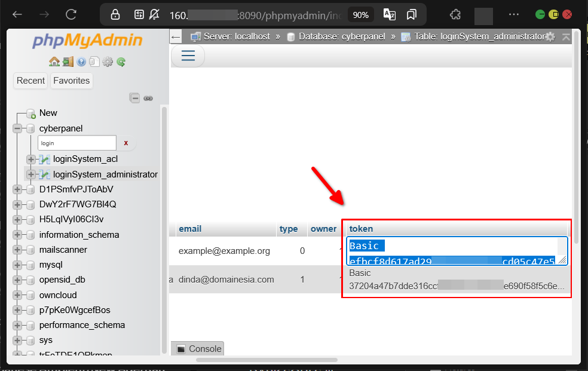Screen dimensions: 588x371
Task: Open phpMyAdmin documentation help icon
Action: pos(81,62)
